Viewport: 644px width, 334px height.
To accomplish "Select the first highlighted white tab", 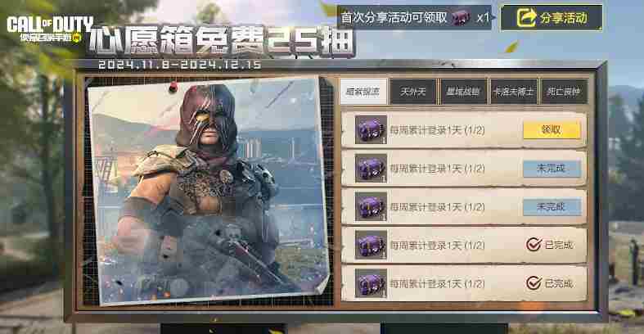I will pos(363,91).
